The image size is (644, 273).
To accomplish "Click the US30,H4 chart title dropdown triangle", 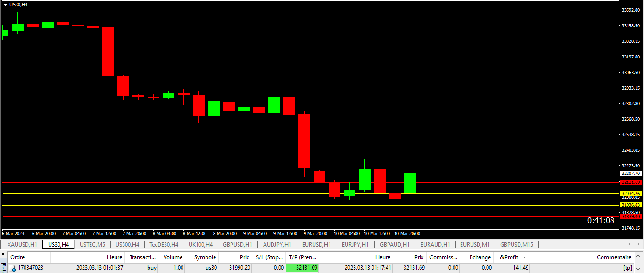I will (x=5, y=4).
